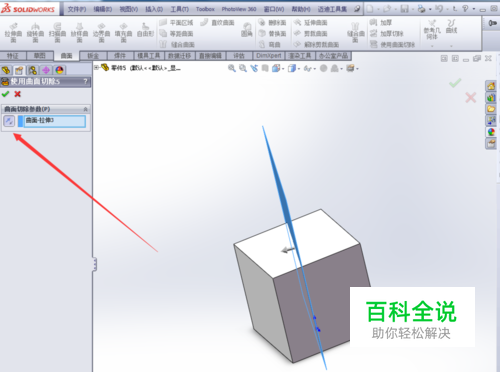
Task: Click the 删除面 delete face tool
Action: click(272, 23)
